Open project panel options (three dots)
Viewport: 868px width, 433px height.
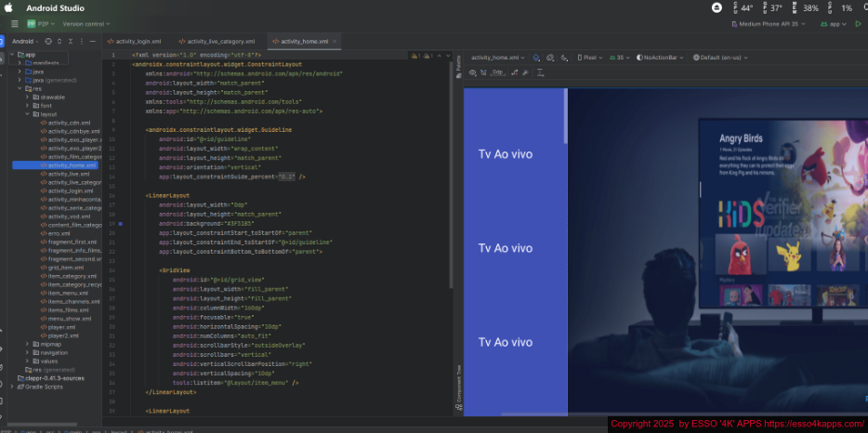82,42
